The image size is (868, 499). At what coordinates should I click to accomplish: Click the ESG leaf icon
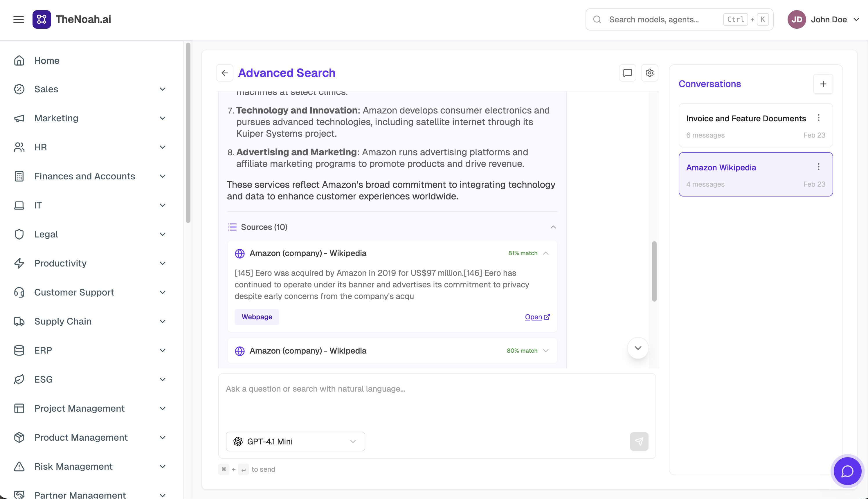pos(19,379)
